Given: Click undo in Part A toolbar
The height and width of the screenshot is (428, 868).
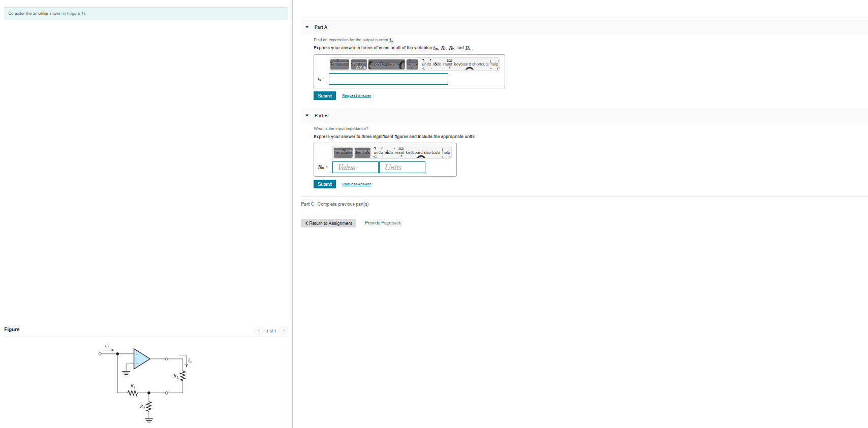Looking at the screenshot, I should tap(426, 64).
